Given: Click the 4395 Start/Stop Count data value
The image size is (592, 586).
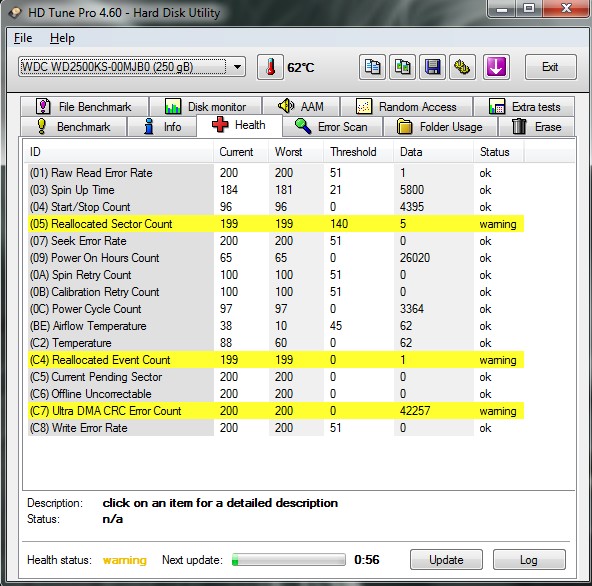Looking at the screenshot, I should point(412,207).
